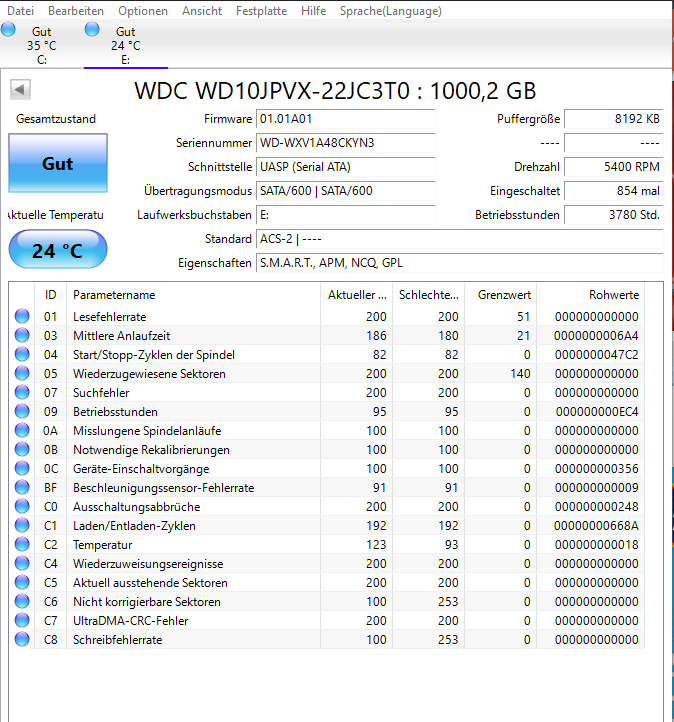This screenshot has height=722, width=674.
Task: Click the Rohwerte column header
Action: coord(591,295)
